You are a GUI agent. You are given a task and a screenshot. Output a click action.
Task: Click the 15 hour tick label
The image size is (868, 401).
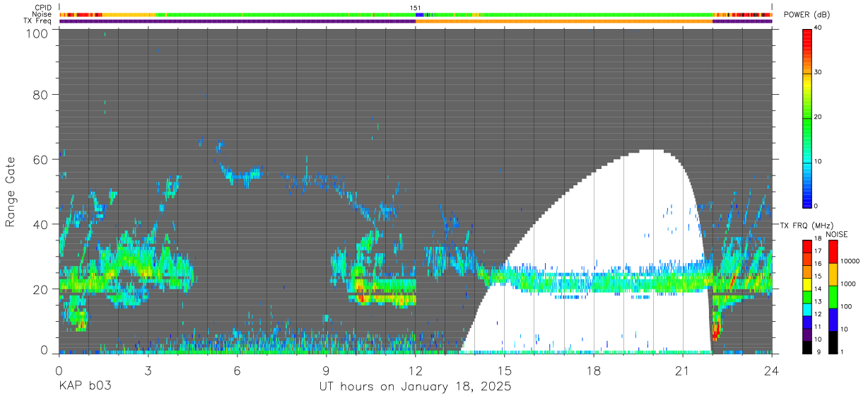[x=505, y=371]
